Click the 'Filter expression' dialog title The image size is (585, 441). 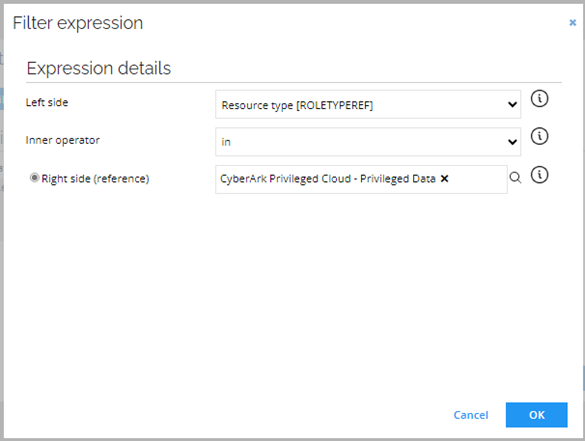click(x=78, y=23)
